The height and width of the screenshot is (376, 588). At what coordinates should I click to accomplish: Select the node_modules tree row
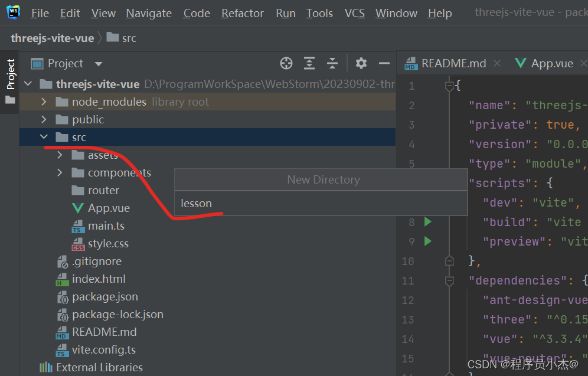207,102
